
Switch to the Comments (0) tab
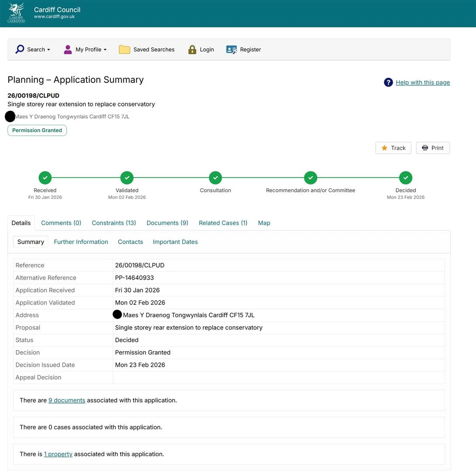(61, 223)
